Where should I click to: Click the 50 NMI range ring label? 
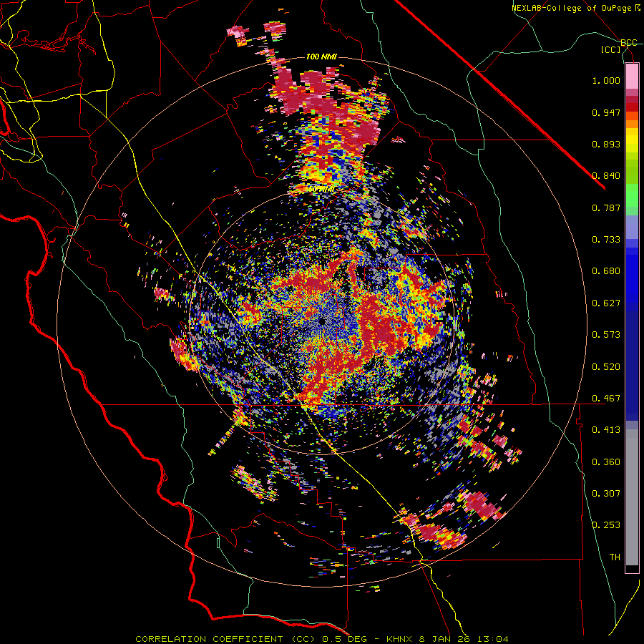coord(321,189)
